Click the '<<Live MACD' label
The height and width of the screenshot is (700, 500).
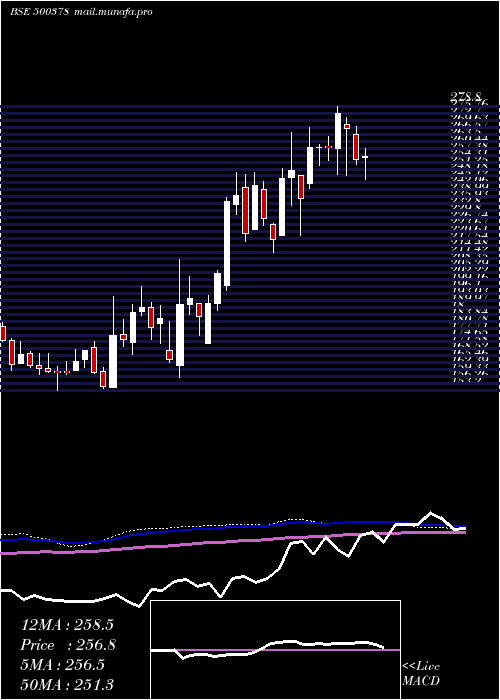coord(421,673)
